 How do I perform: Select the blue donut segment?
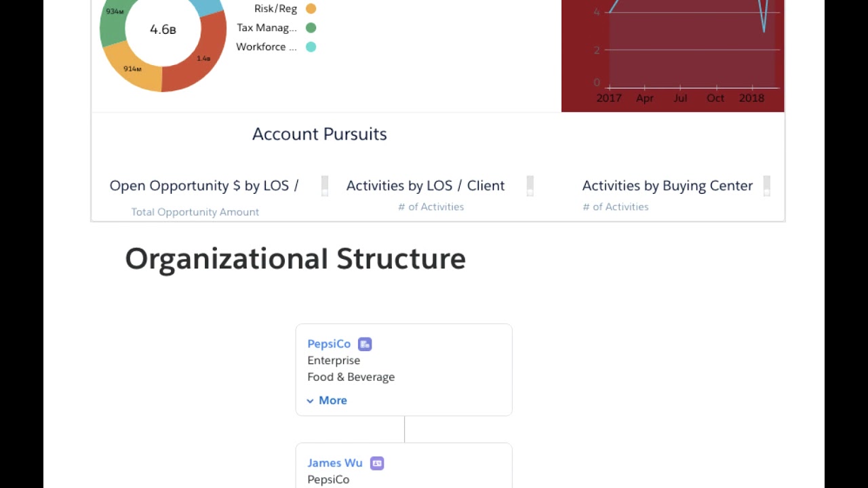tap(208, 5)
